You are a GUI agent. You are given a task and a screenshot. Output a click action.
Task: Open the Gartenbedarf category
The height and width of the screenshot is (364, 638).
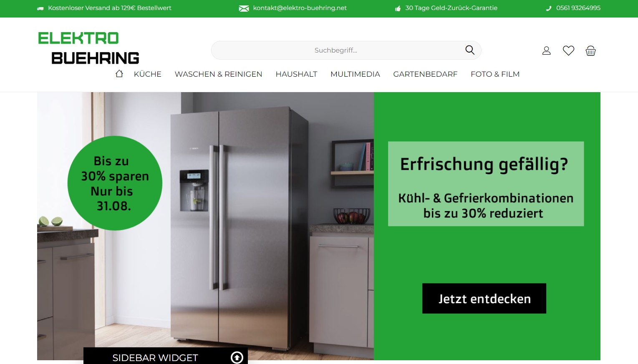[x=425, y=74]
